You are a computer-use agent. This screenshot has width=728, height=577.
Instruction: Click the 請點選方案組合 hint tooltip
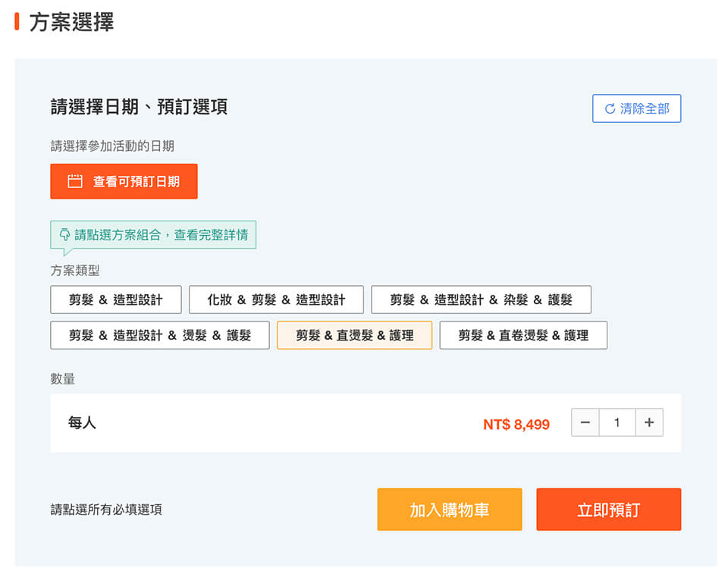(153, 235)
